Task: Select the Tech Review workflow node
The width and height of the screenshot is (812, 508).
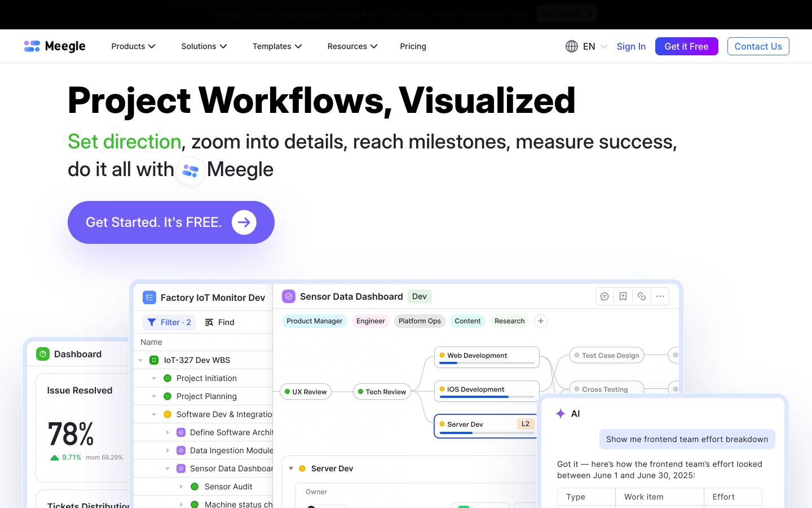Action: coord(382,392)
